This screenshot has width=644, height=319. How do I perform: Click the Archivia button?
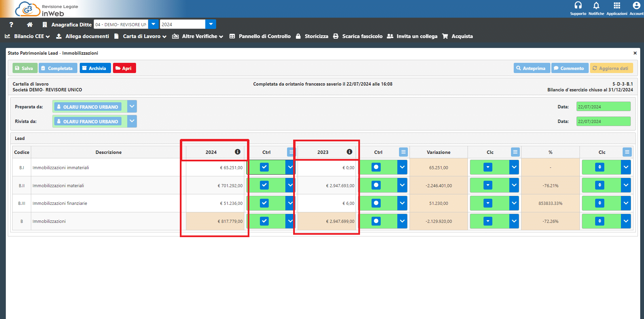[95, 68]
